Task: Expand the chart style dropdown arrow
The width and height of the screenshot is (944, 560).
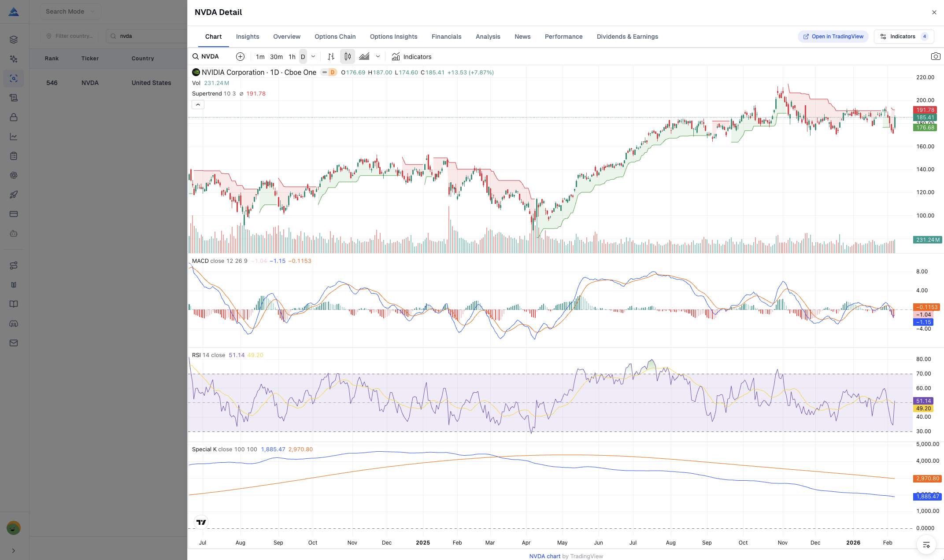Action: [378, 56]
